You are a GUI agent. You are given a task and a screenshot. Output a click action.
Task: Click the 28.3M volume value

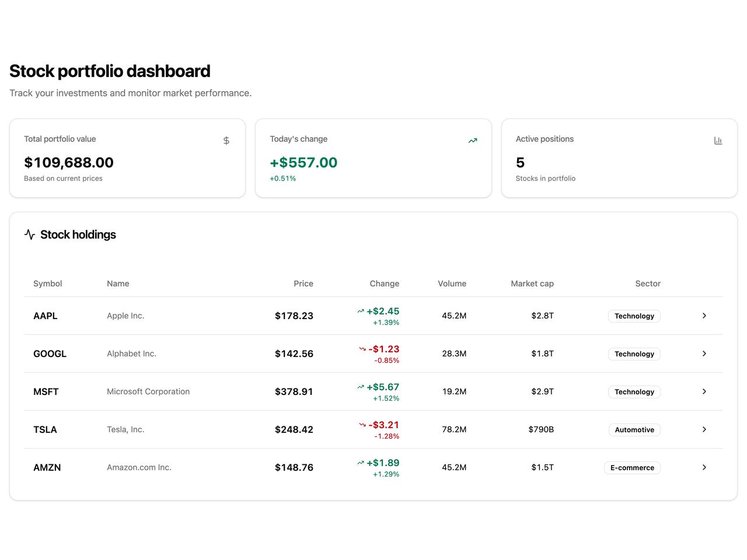click(x=454, y=353)
